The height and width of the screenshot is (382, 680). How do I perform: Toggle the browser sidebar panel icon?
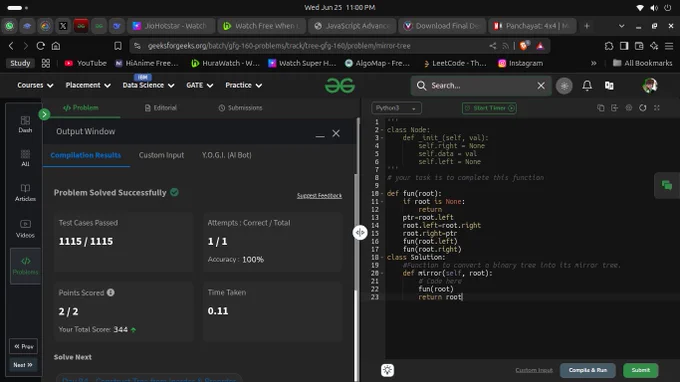click(624, 46)
